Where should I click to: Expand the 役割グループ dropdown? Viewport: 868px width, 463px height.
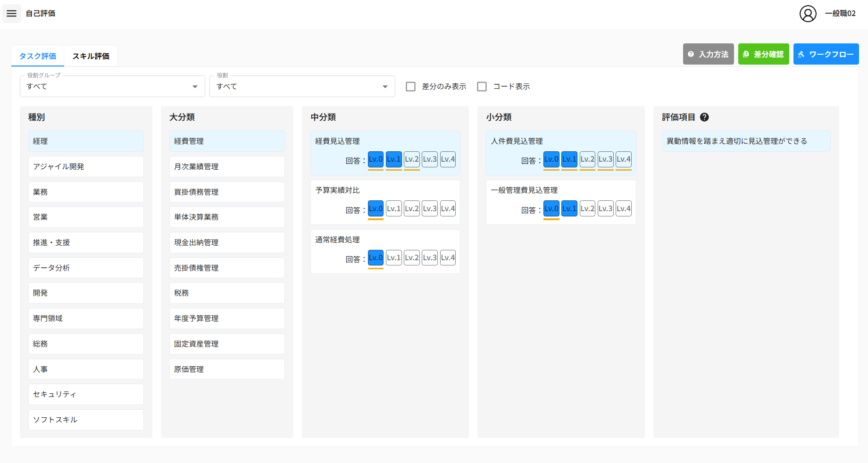[x=112, y=86]
